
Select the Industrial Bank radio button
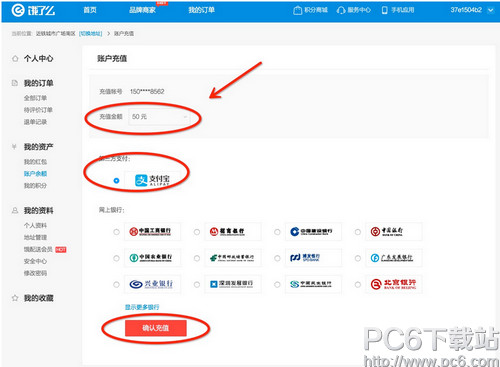116,284
